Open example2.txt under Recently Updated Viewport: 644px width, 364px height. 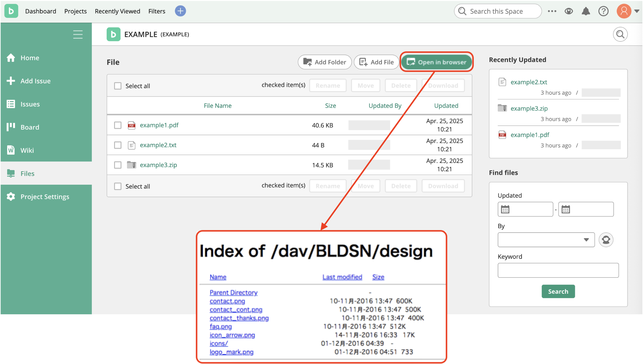[529, 82]
